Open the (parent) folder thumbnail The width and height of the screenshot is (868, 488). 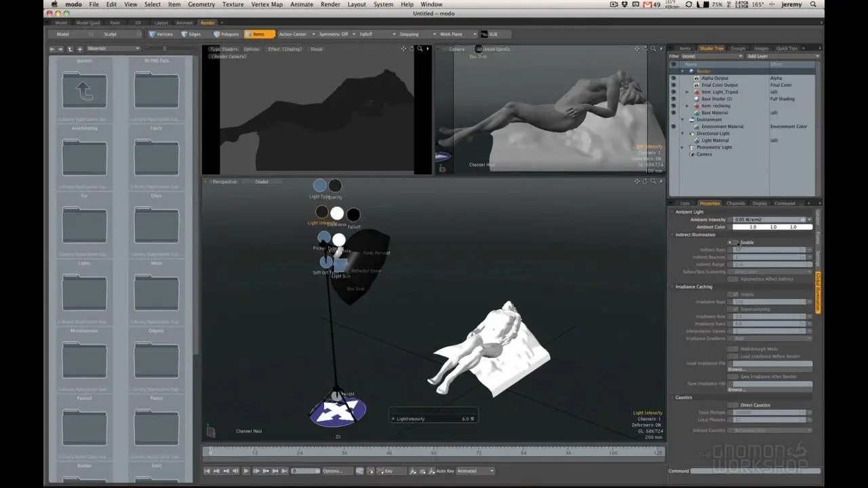pyautogui.click(x=85, y=90)
